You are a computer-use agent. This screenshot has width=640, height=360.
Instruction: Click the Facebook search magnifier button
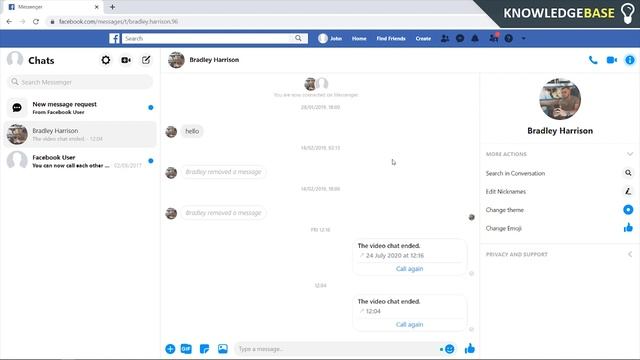click(298, 38)
